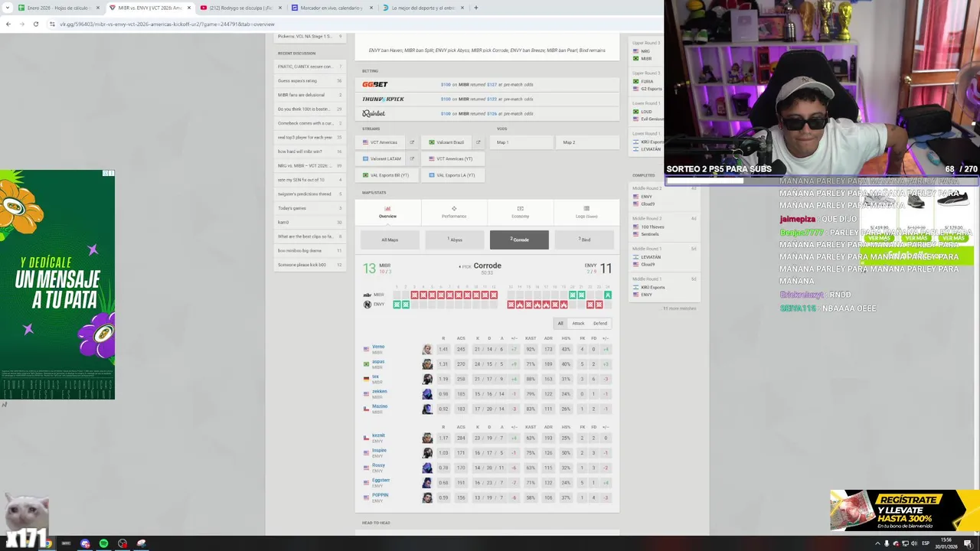This screenshot has height=551, width=980.
Task: Open the VCT Americas (YT) stream
Action: (x=453, y=158)
